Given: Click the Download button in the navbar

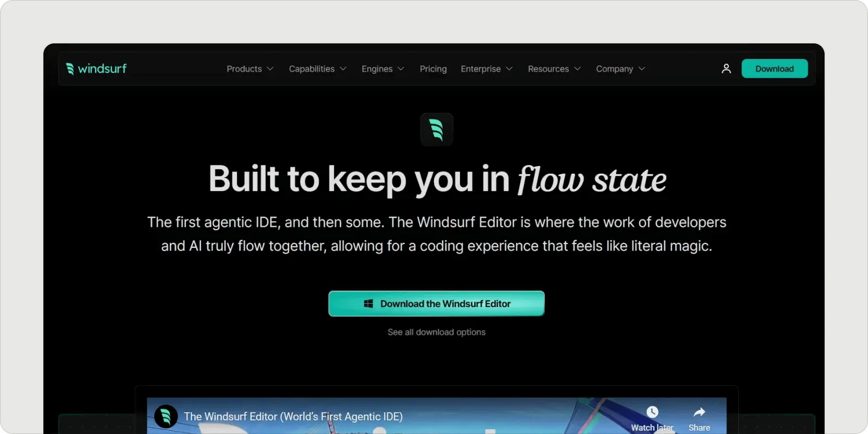Looking at the screenshot, I should point(774,69).
